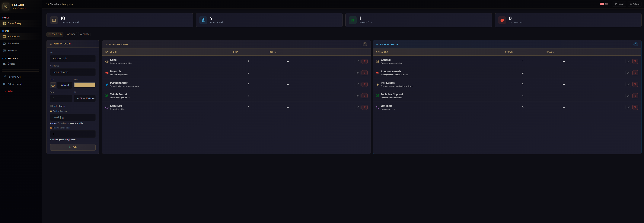Open Genel Bakış in the sidebar

pyautogui.click(x=21, y=23)
